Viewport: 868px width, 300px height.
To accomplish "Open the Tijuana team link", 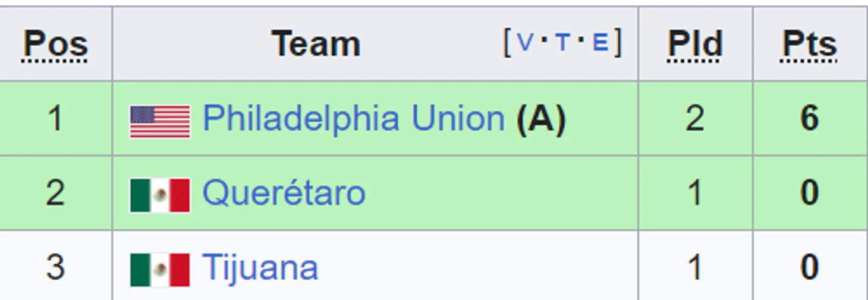I will tap(260, 267).
